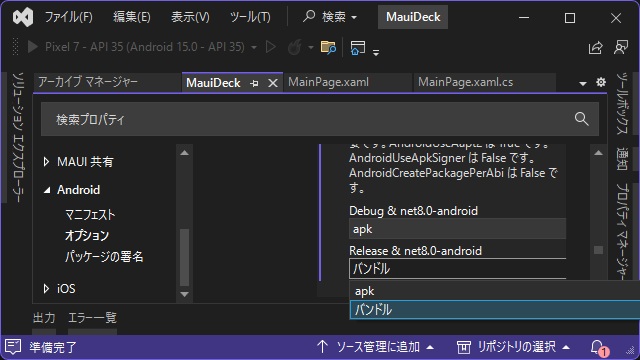Screen dimensions: 640x360
Task: Open Debug & net8.0-android package format dropdown
Action: (x=458, y=229)
